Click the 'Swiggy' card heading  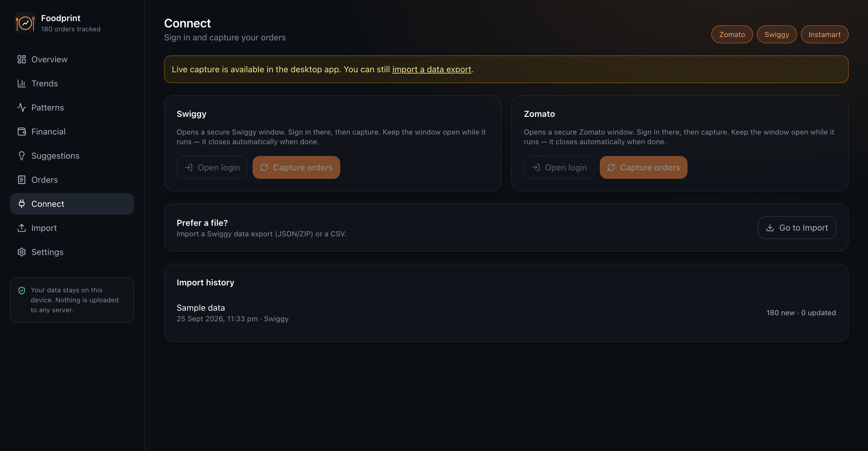(x=191, y=114)
